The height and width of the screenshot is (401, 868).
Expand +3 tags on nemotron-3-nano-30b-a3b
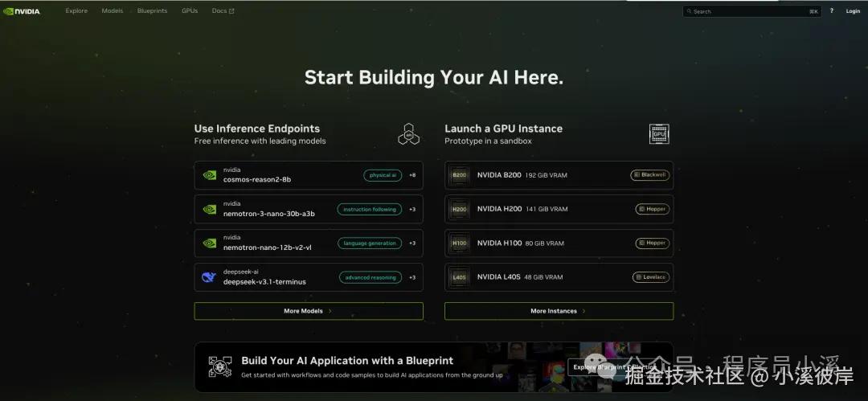pyautogui.click(x=412, y=210)
